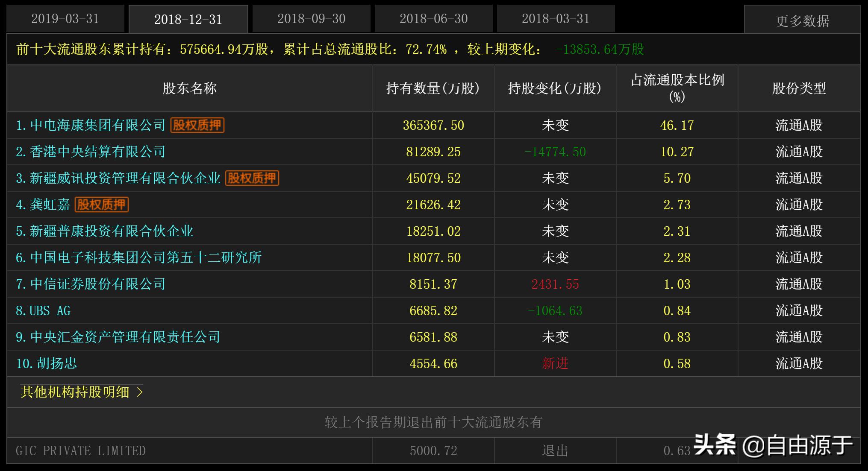
Task: Switch to the 2019-03-31 date tab
Action: (65, 18)
